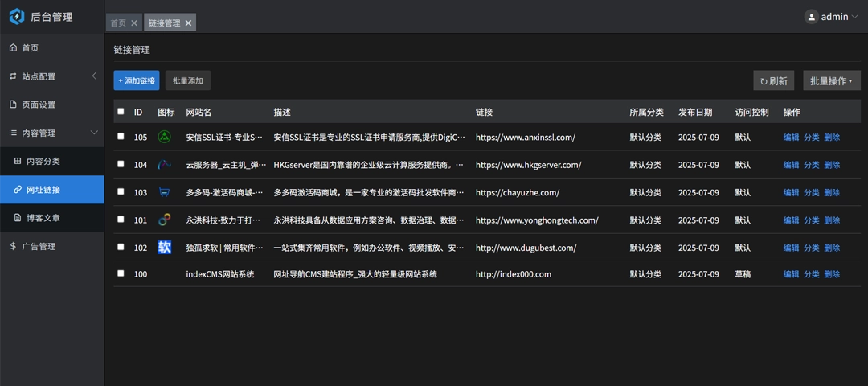Open 博客文章 in the sidebar
The height and width of the screenshot is (386, 868).
[x=43, y=218]
